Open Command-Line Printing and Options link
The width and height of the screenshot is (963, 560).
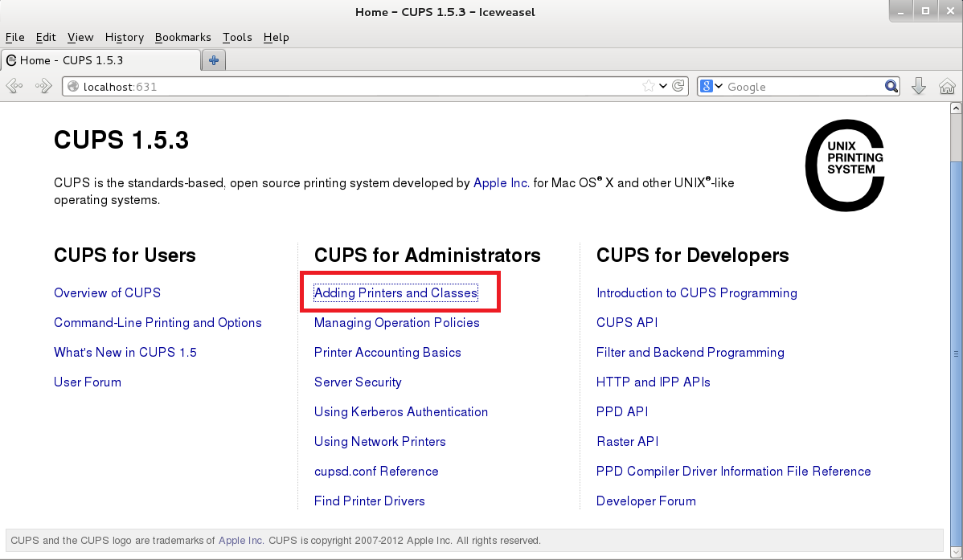(x=158, y=322)
